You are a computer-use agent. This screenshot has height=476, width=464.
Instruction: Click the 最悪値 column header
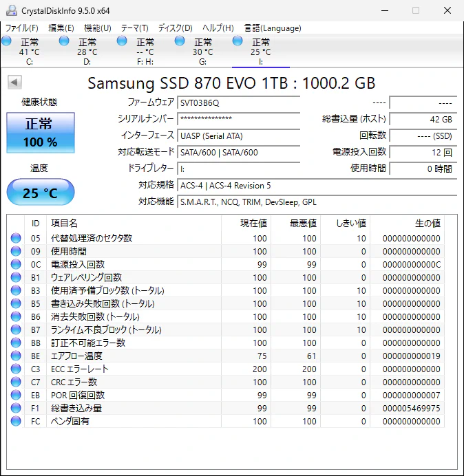(295, 224)
